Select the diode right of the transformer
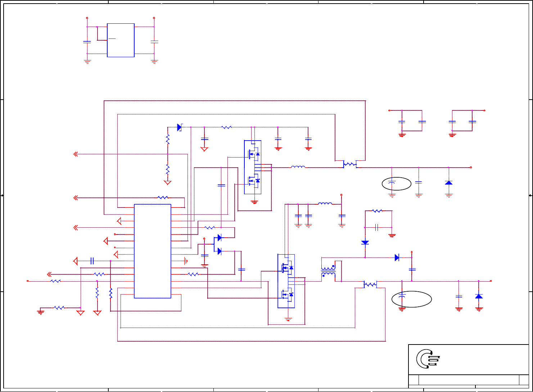533x392 pixels. [397, 257]
